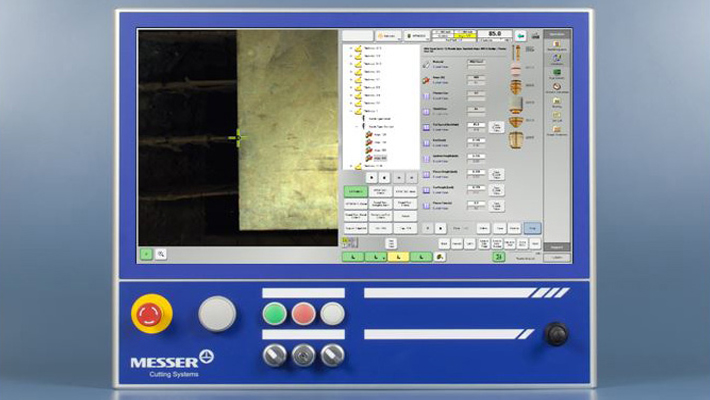710x400 pixels.
Task: Collapse the expanded nozzle type node in tree
Action: [x=357, y=127]
